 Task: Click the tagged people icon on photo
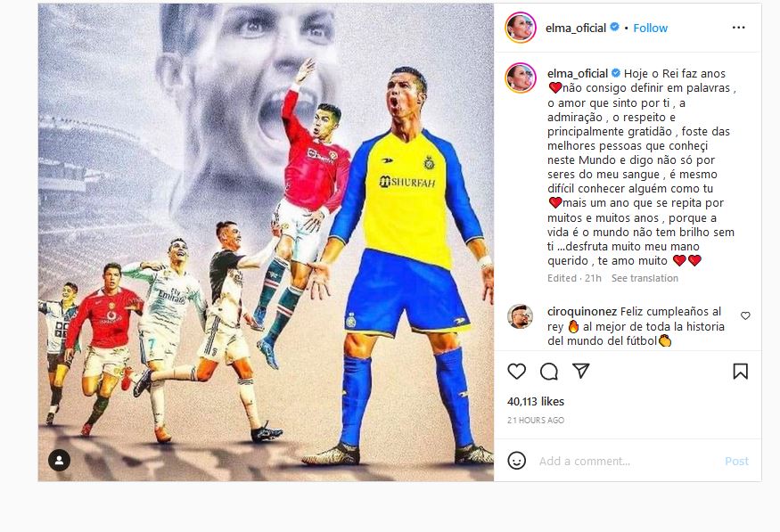coord(59,460)
